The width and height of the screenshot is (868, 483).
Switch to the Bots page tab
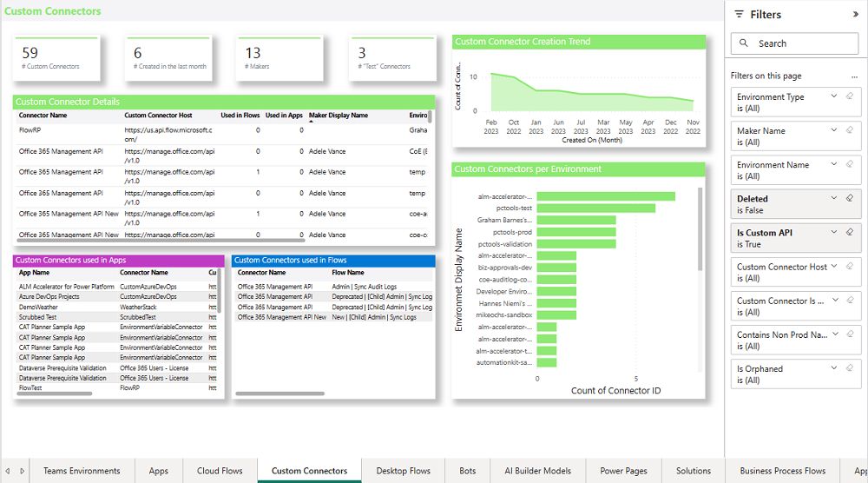pyautogui.click(x=468, y=471)
